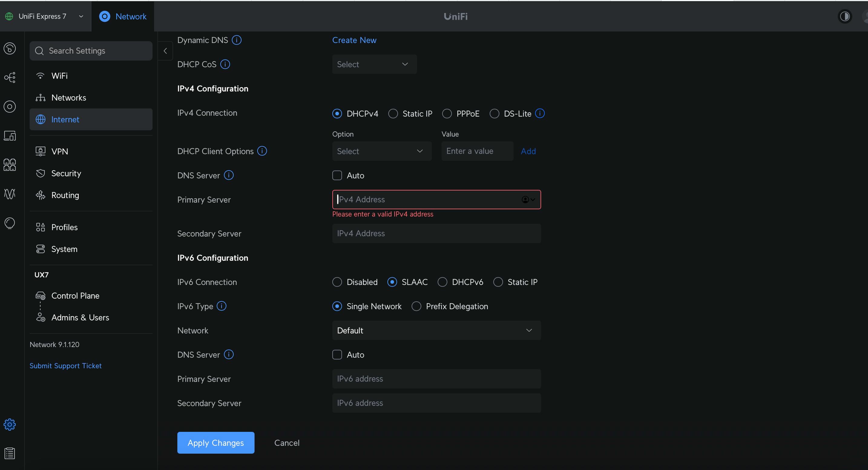The height and width of the screenshot is (470, 868).
Task: Open the Topology icon in left rail
Action: click(x=10, y=78)
